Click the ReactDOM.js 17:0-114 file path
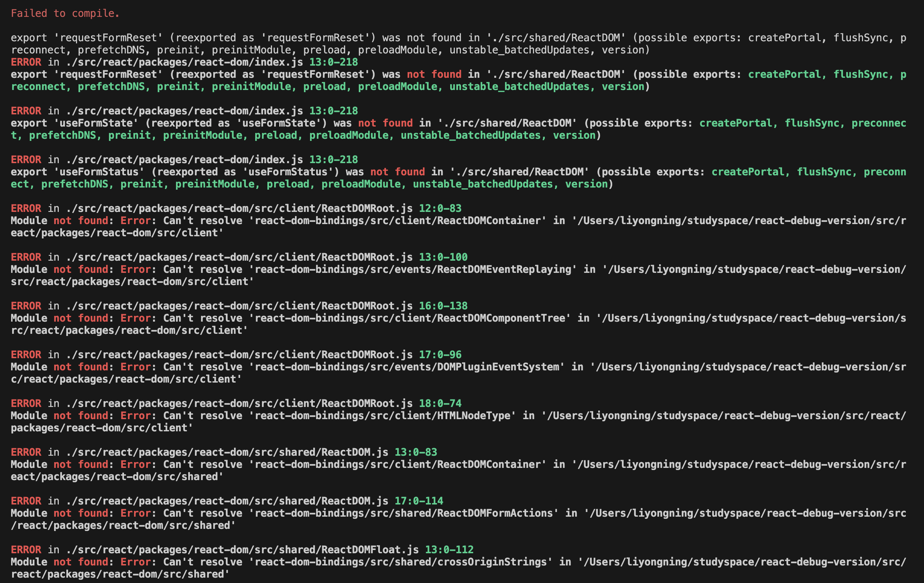Viewport: 924px width, 583px height. click(227, 501)
